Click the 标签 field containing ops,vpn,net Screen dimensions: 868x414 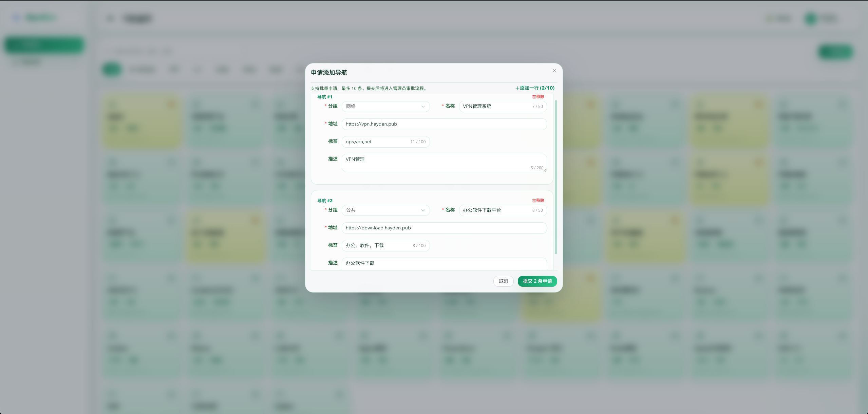pyautogui.click(x=377, y=142)
